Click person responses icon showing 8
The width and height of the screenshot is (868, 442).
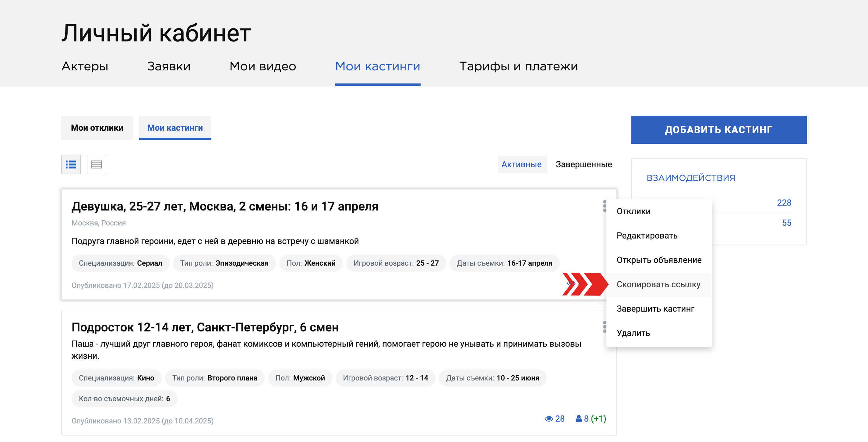coord(579,419)
